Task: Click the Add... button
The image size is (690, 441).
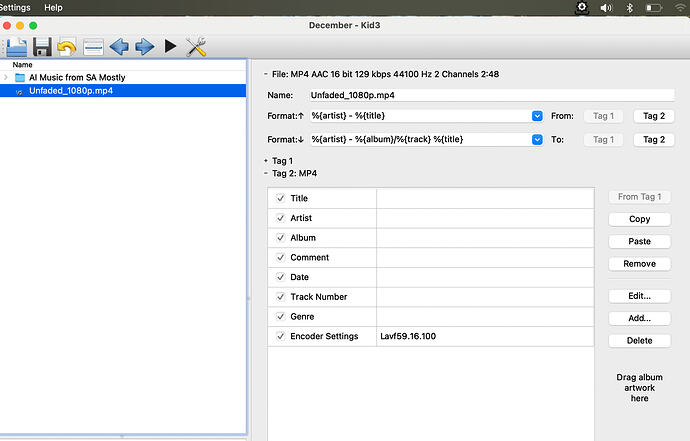Action: coord(639,318)
